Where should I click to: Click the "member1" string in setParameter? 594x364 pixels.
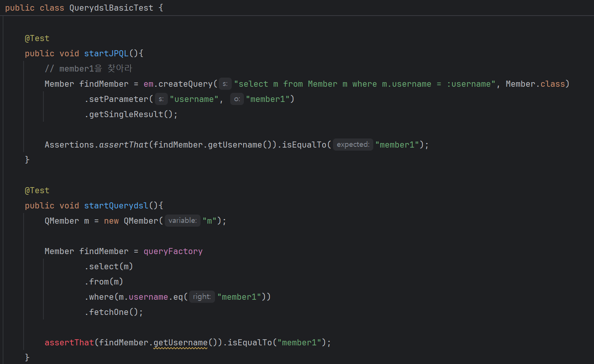click(268, 99)
